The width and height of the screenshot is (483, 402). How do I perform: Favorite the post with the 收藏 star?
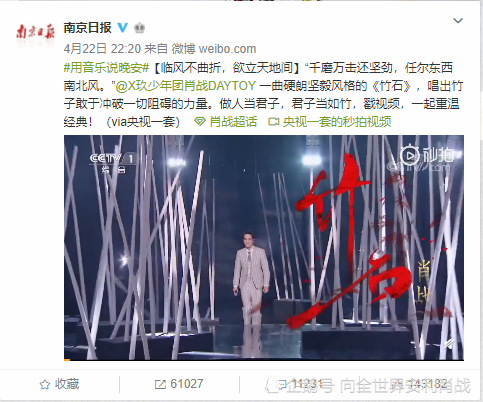(x=59, y=384)
